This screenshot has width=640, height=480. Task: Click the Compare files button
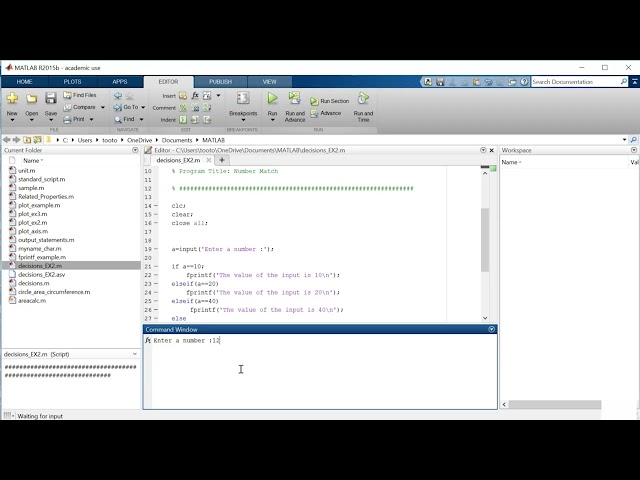point(80,107)
